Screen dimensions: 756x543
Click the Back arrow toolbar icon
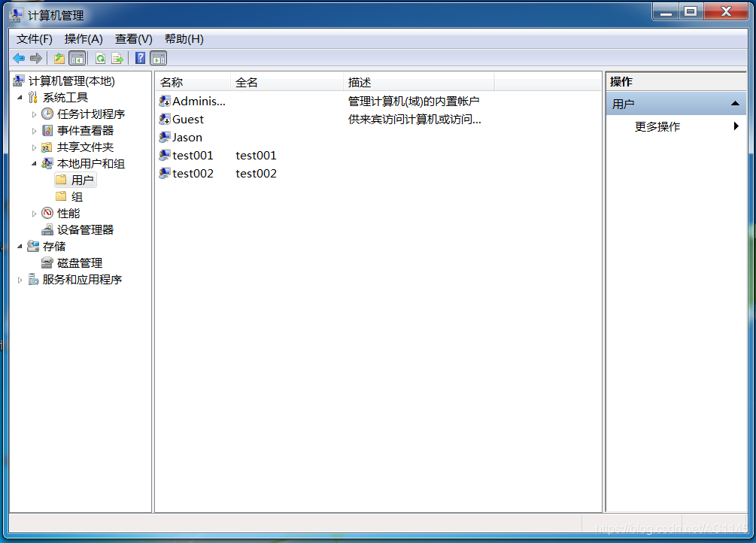pos(19,59)
